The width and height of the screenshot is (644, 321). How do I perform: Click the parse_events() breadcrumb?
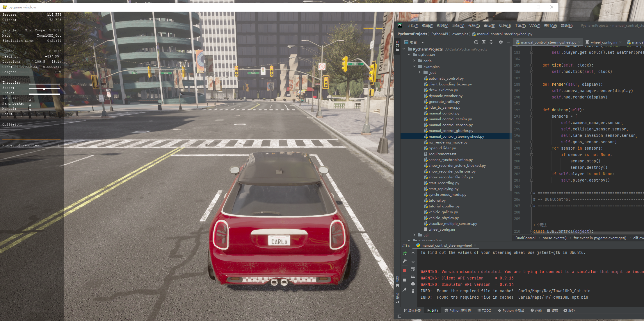554,238
